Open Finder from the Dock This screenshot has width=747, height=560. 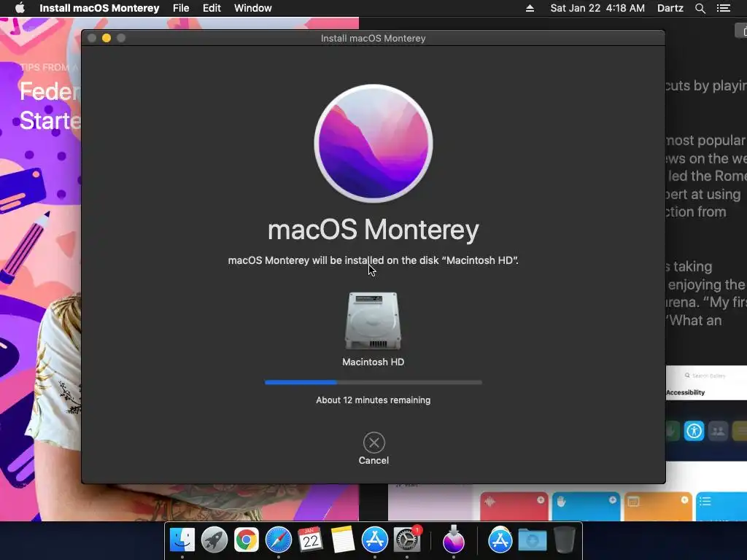coord(182,540)
